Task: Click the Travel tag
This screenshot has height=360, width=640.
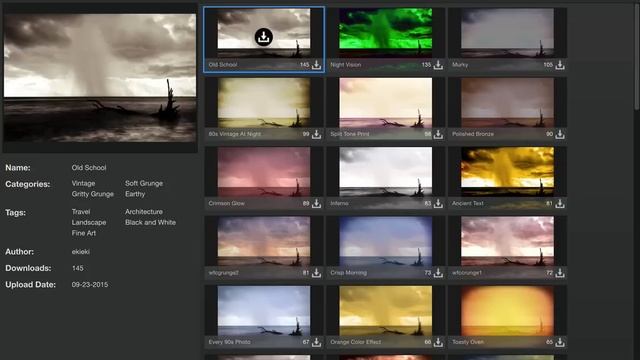Action: point(81,212)
